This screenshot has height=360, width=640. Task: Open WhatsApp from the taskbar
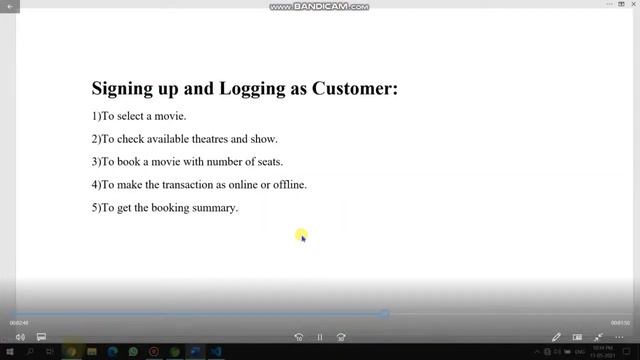[x=133, y=352]
